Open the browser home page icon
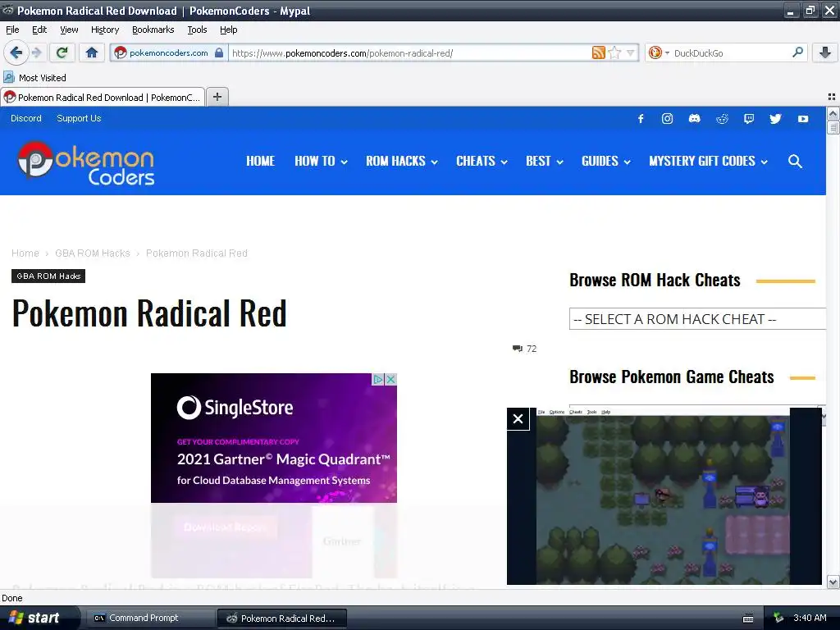Screen dimensions: 840x630 click(92, 52)
